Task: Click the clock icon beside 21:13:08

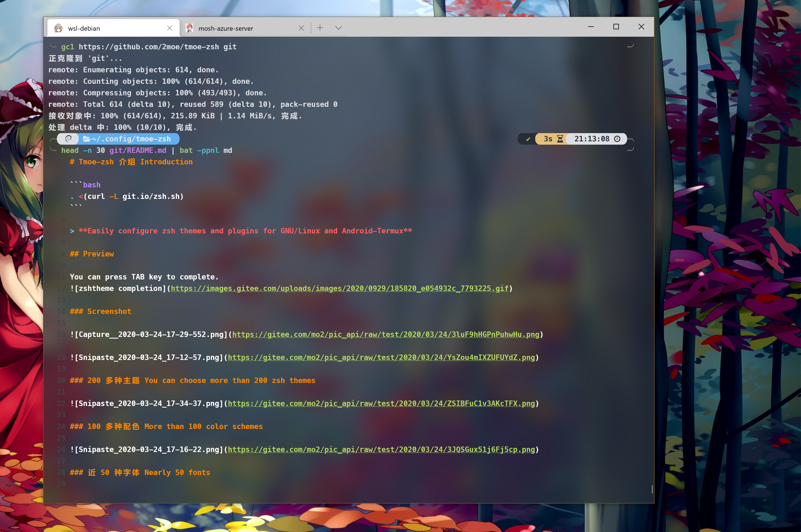Action: click(617, 139)
